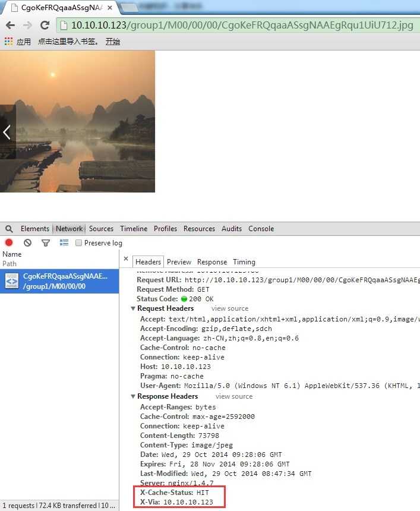The height and width of the screenshot is (511, 420).
Task: Click the 应用 apps bookmark label
Action: [x=23, y=42]
